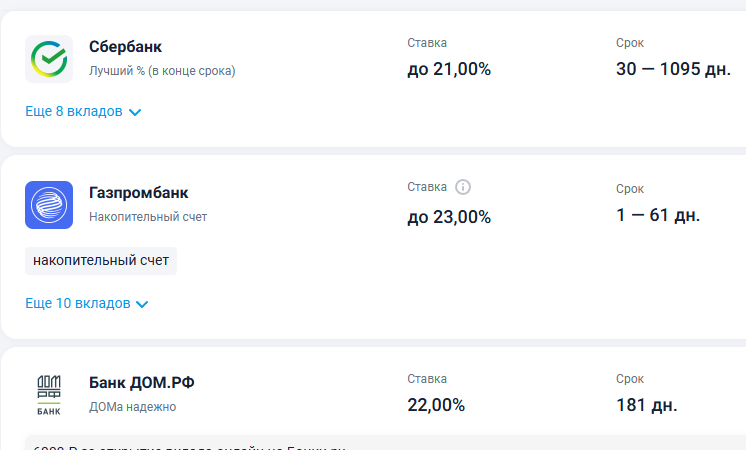Open the Сбербанк bank name link
Screen dimensions: 746x450
[125, 47]
